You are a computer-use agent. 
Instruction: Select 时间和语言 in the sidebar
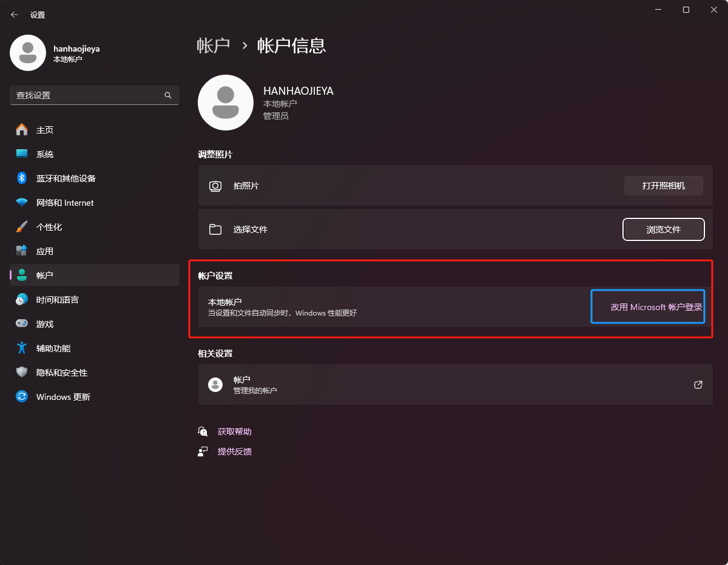[95, 300]
